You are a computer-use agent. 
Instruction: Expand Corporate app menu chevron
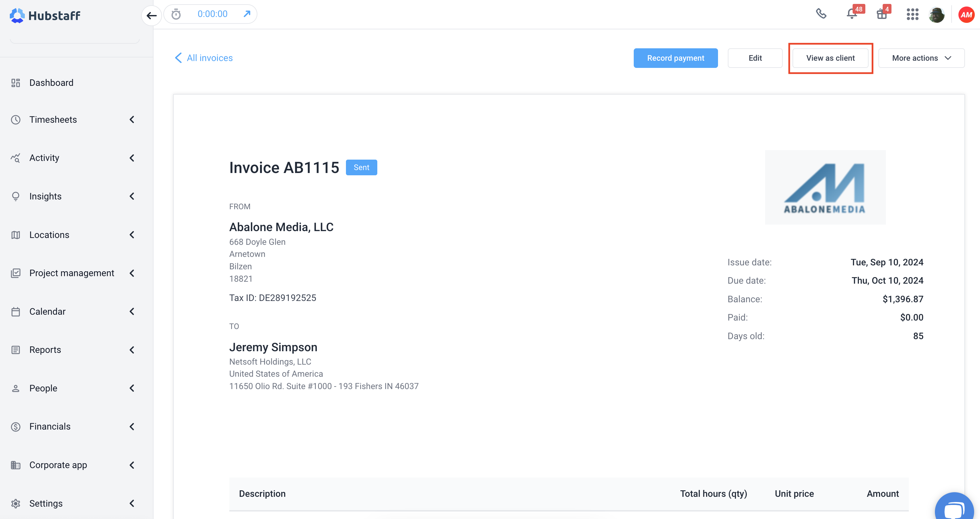(x=132, y=465)
